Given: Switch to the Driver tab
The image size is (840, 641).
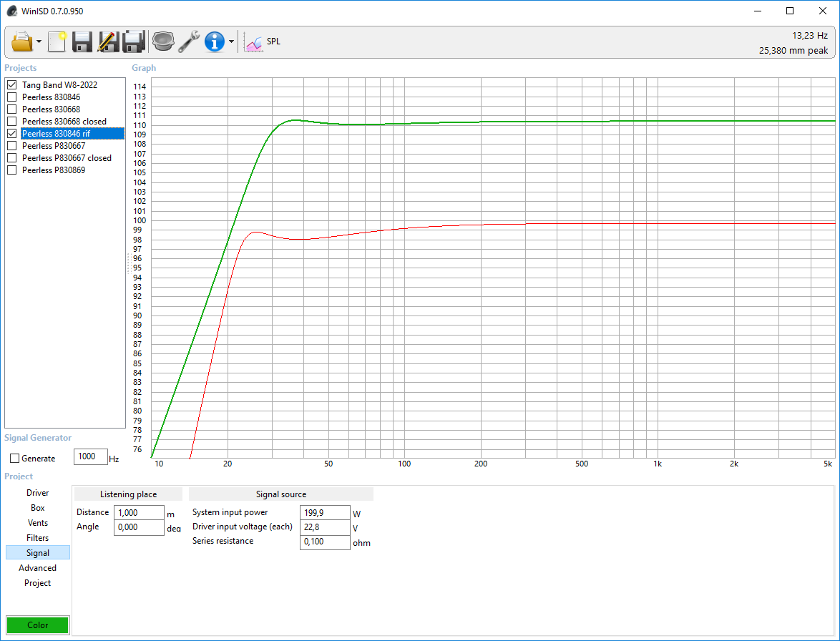Looking at the screenshot, I should [37, 493].
